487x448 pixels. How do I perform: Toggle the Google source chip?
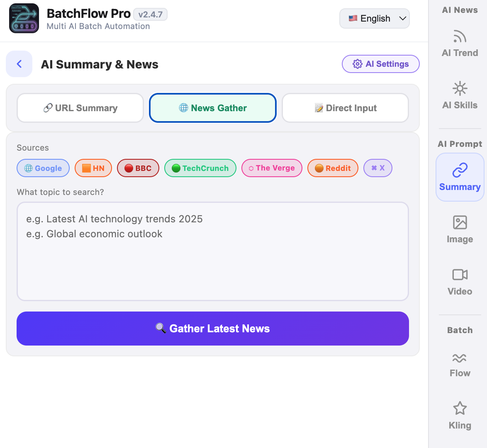click(43, 168)
